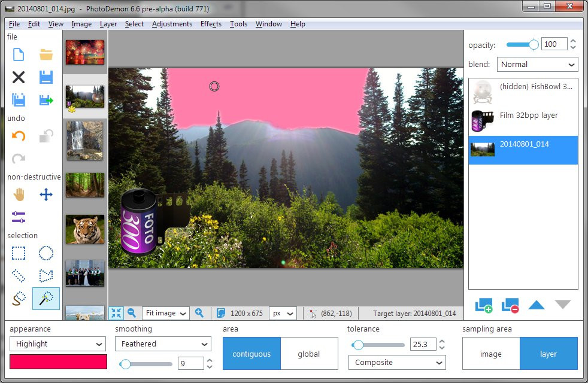Select the hidden FishBowl layer
This screenshot has width=588, height=383.
(x=523, y=92)
